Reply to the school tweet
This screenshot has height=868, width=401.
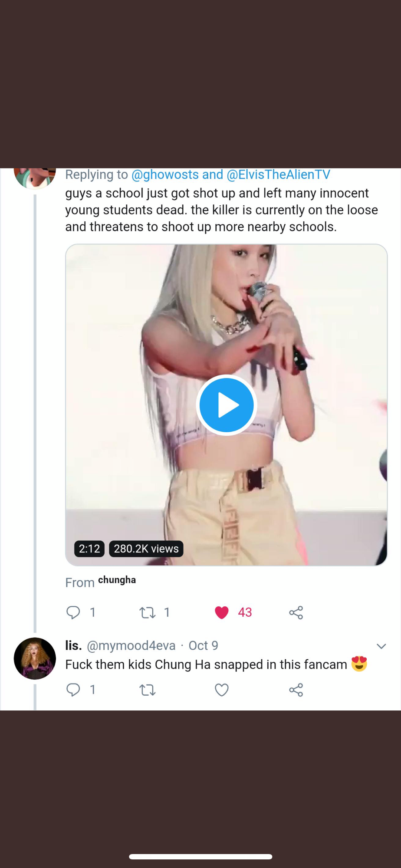73,612
